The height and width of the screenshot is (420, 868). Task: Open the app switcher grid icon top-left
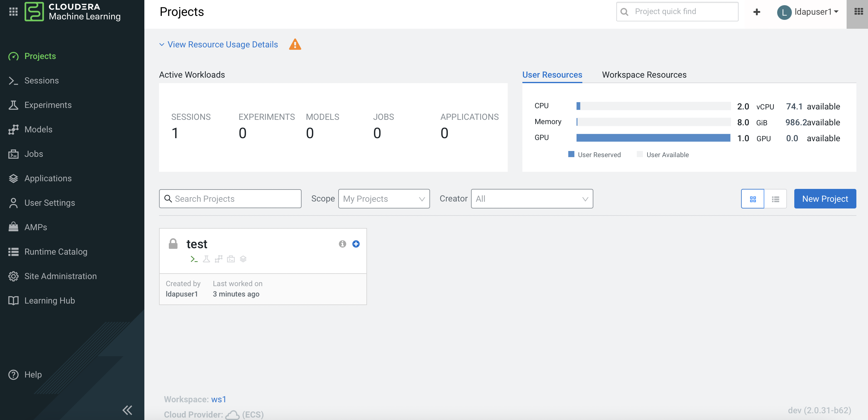coord(13,11)
